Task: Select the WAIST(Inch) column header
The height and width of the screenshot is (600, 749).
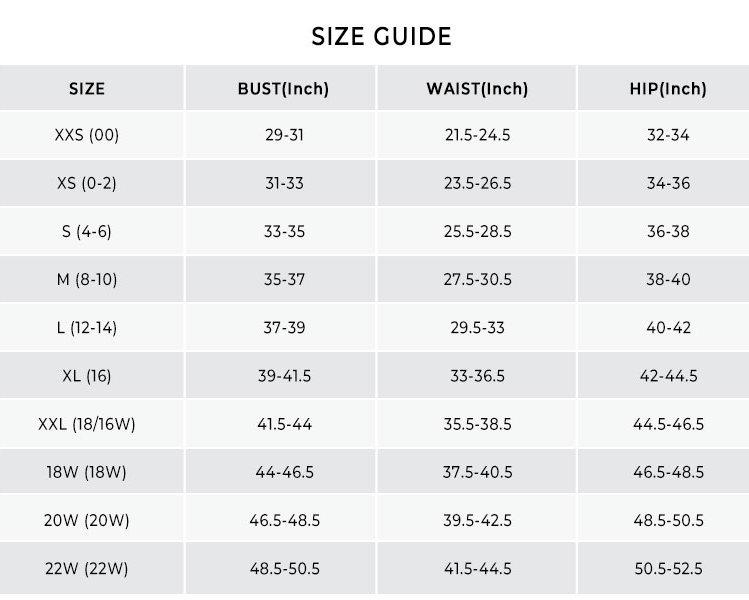Action: (x=477, y=88)
